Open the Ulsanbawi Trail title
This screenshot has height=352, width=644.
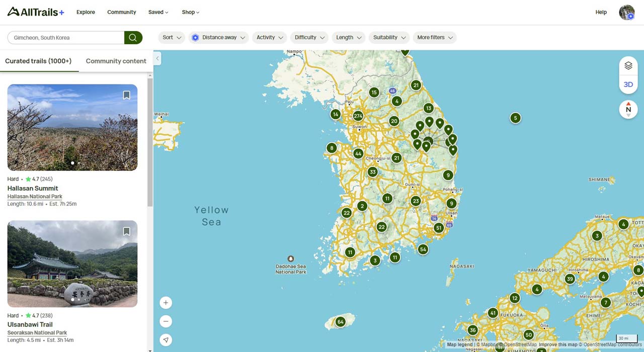30,324
